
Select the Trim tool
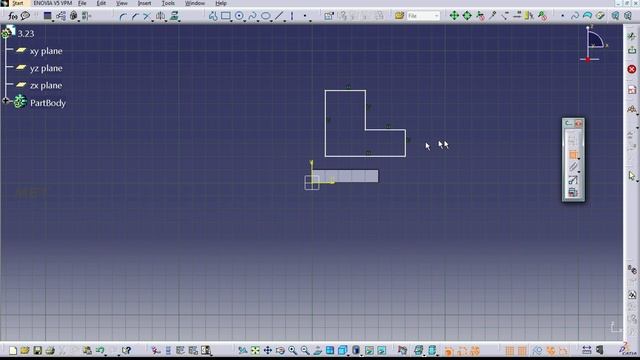pyautogui.click(x=147, y=16)
